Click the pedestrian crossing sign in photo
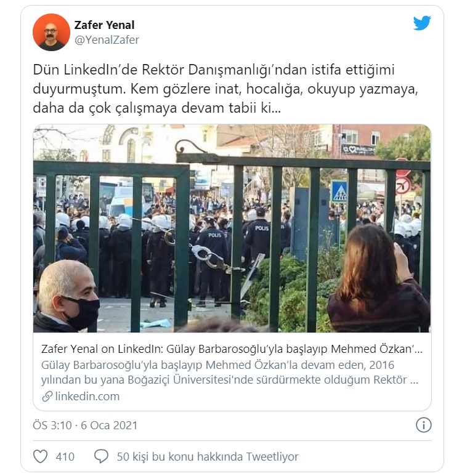 339,192
